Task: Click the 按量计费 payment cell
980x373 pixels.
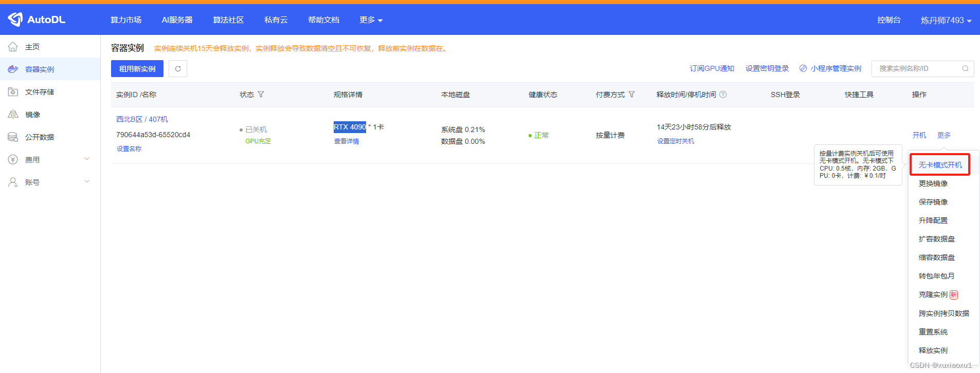Action: pyautogui.click(x=610, y=135)
